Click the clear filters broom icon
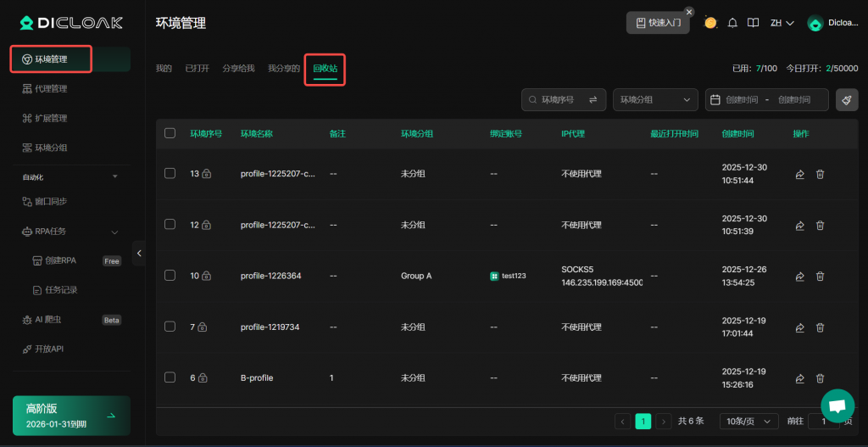 click(x=846, y=100)
